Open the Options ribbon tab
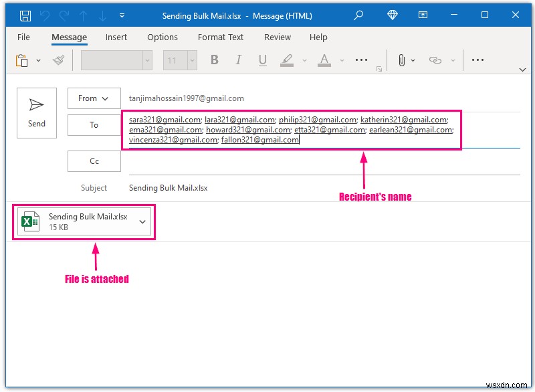 (x=162, y=37)
